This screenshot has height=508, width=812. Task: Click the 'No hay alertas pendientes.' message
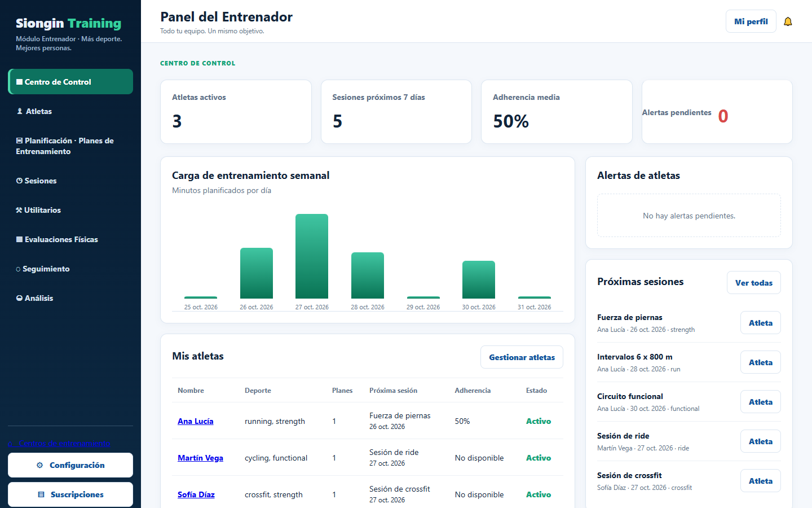coord(689,216)
